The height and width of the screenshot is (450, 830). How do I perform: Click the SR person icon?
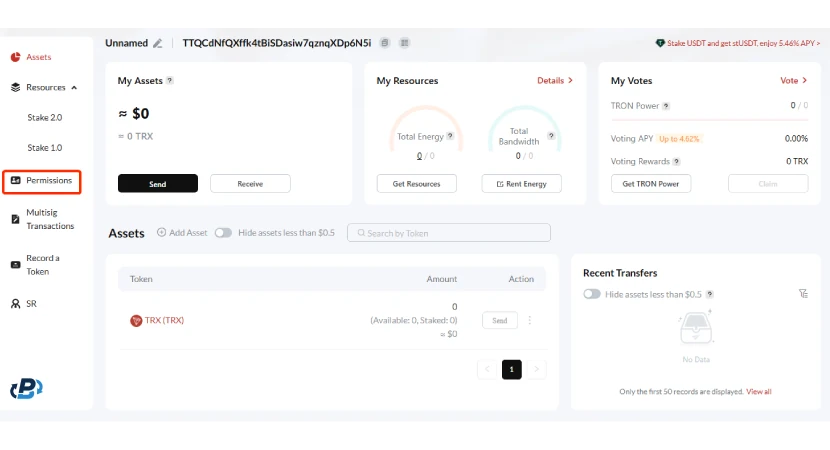pos(15,304)
